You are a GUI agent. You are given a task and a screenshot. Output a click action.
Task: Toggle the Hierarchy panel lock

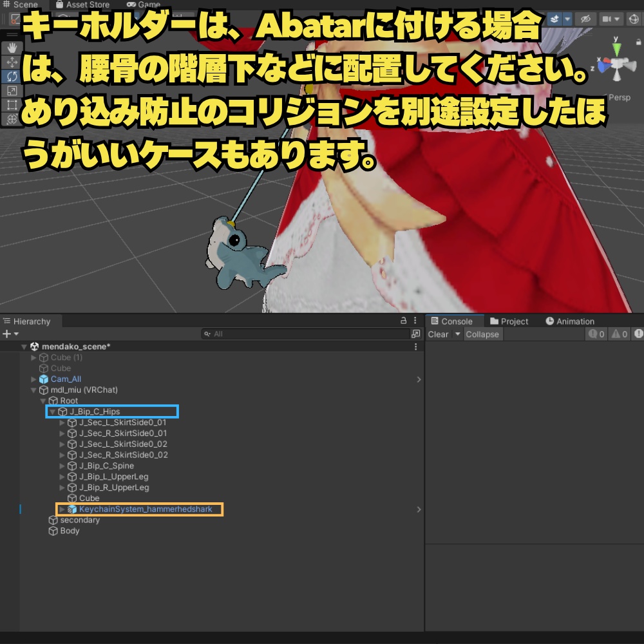[x=403, y=320]
